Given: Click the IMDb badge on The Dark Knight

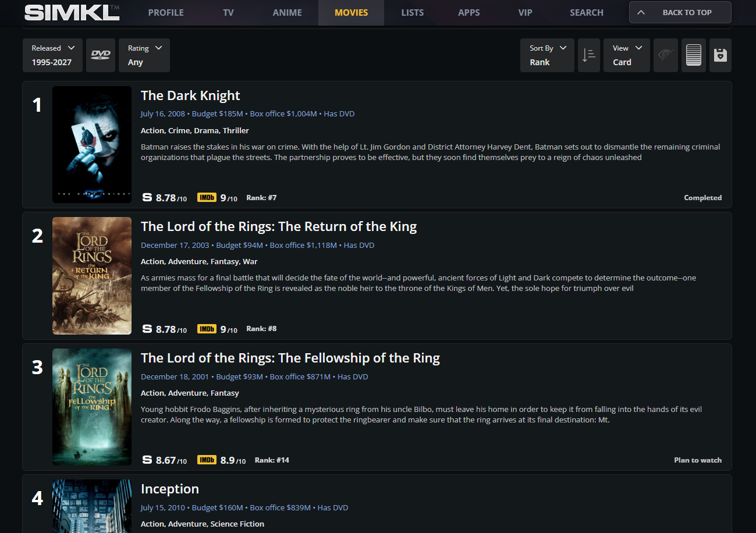Looking at the screenshot, I should coord(206,198).
